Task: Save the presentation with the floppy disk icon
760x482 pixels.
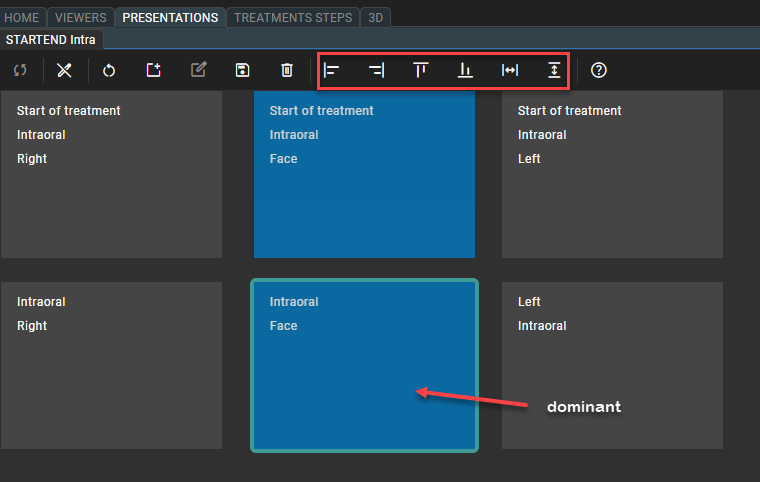Action: pos(242,70)
